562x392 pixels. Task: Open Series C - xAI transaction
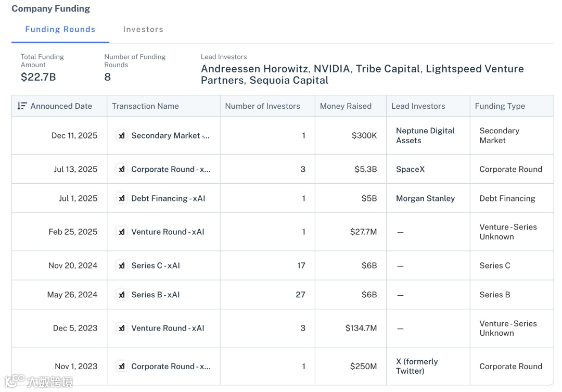(156, 265)
